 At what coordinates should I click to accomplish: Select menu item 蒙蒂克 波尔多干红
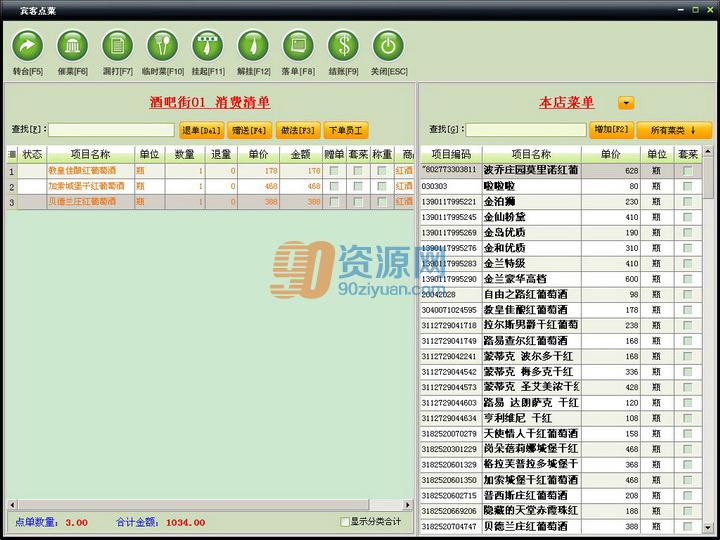click(561, 356)
